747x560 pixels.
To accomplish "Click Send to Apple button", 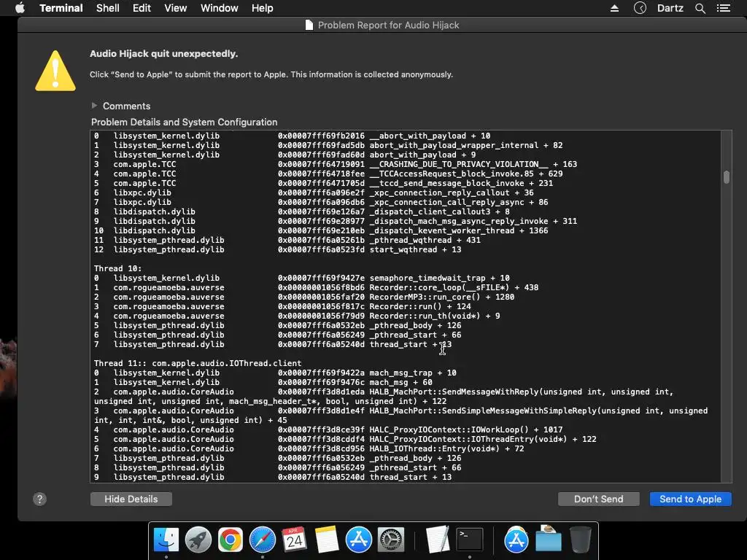I will [x=690, y=499].
